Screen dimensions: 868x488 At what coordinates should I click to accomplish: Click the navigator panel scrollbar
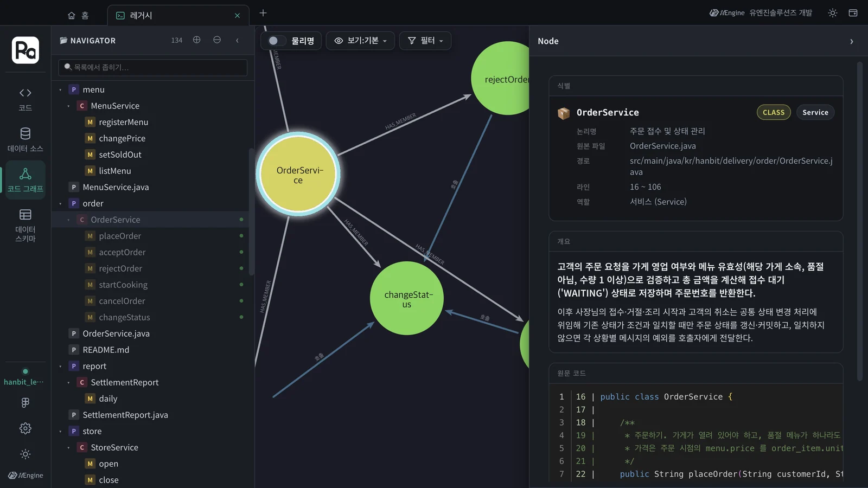tap(251, 211)
